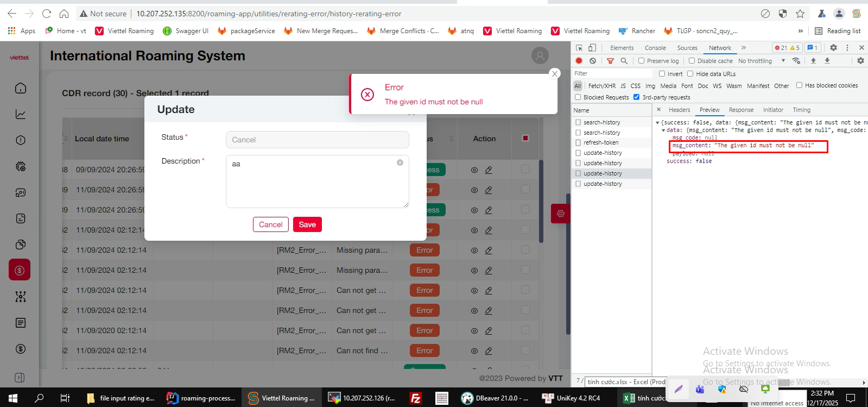Viewport: 868px width, 407px height.
Task: Open the No throttling dropdown
Action: click(x=761, y=61)
